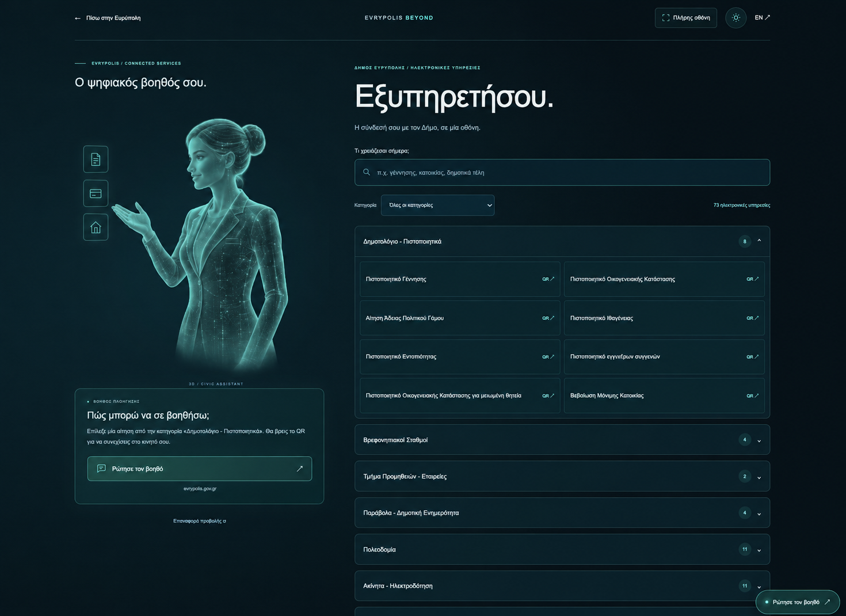Open QR for the μειωμένη θητεία certificate
Screen dimensions: 846x616
coord(548,396)
